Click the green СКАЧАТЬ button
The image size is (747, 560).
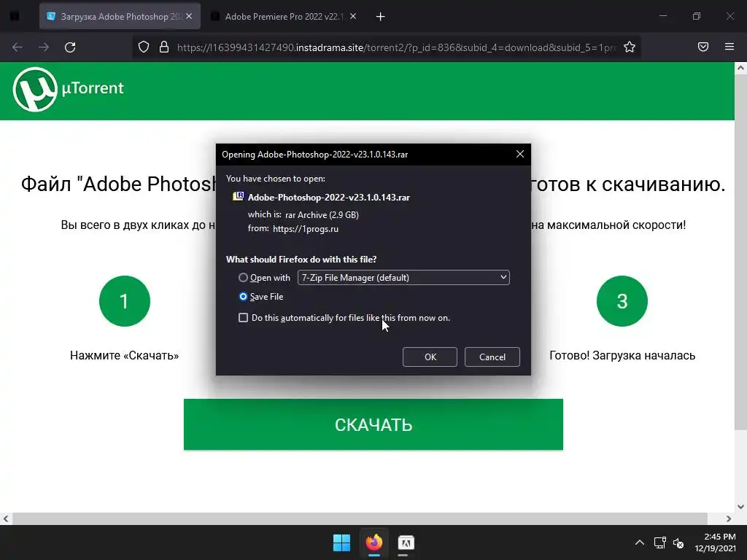click(373, 424)
